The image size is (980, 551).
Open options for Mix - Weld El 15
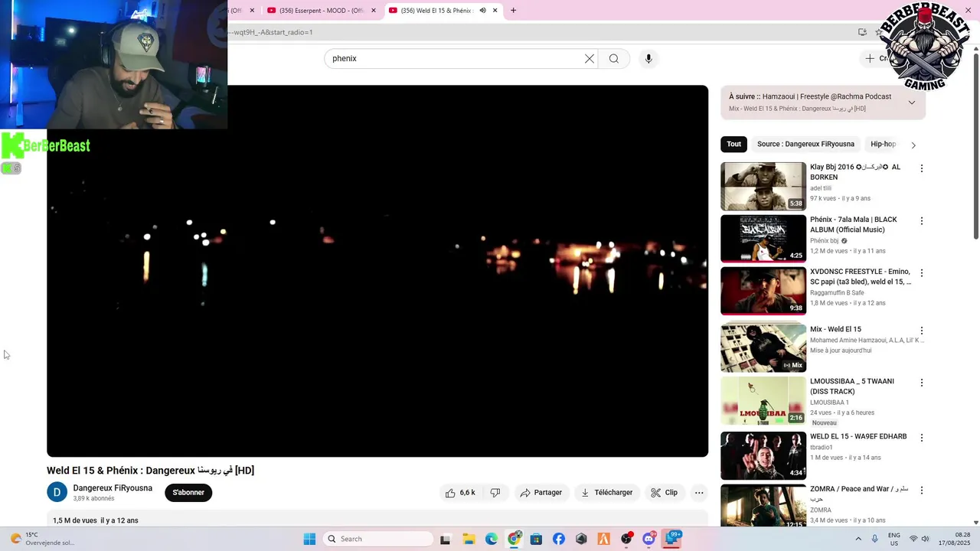click(x=922, y=331)
